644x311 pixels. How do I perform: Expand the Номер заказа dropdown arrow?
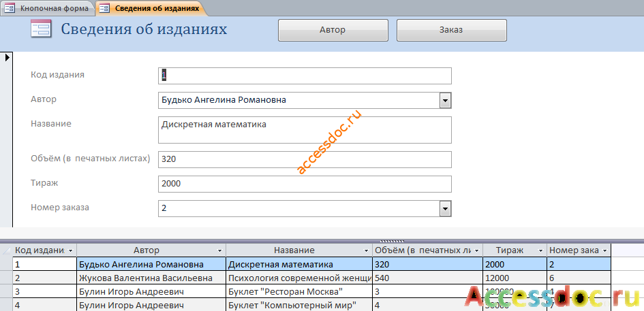(x=445, y=209)
